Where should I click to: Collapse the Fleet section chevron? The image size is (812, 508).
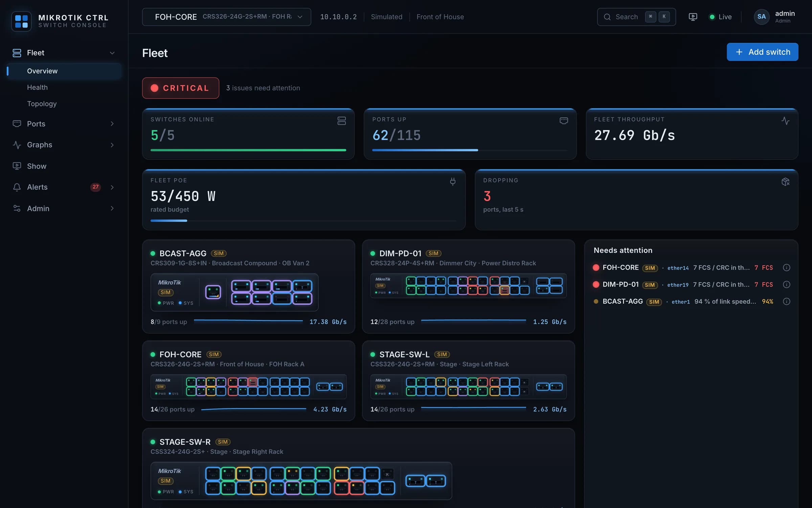(x=112, y=53)
